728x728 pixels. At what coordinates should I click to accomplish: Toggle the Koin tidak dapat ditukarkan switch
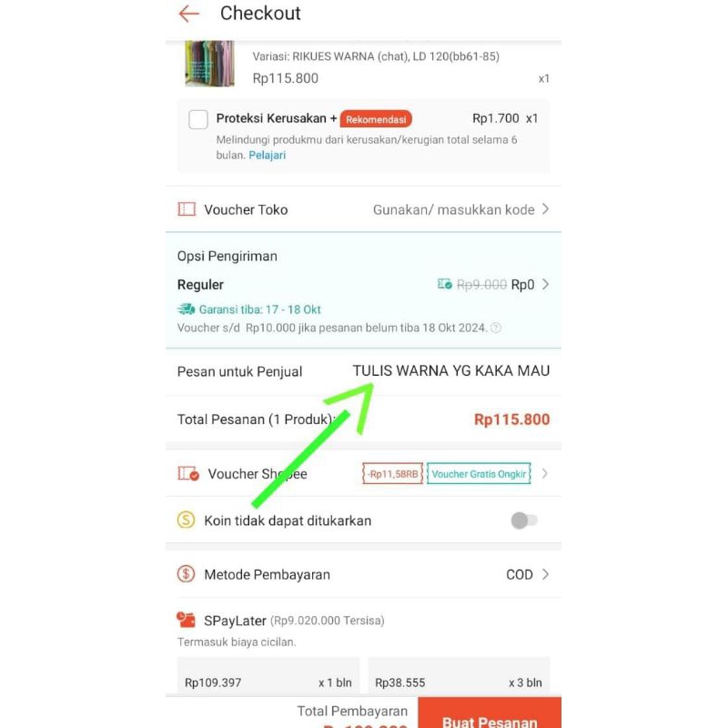524,521
